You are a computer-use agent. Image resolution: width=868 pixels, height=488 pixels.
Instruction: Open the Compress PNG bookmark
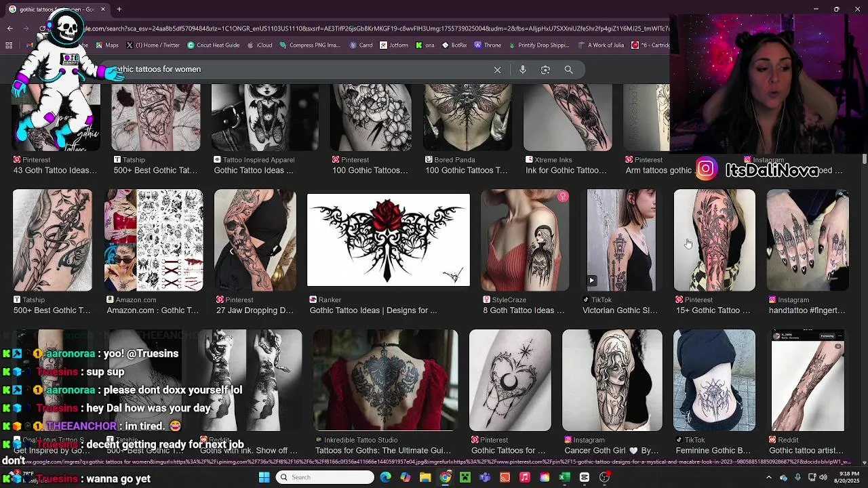(310, 45)
